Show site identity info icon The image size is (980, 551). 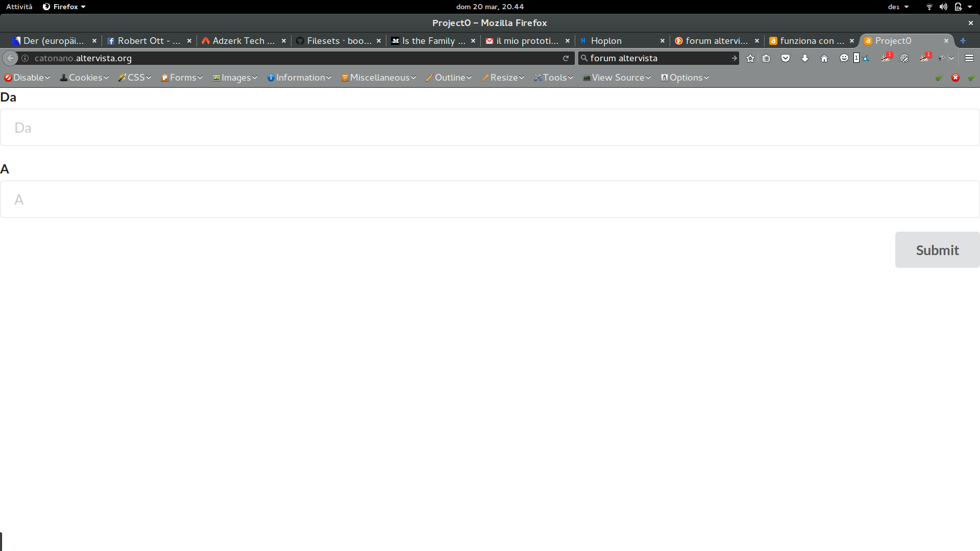(25, 58)
